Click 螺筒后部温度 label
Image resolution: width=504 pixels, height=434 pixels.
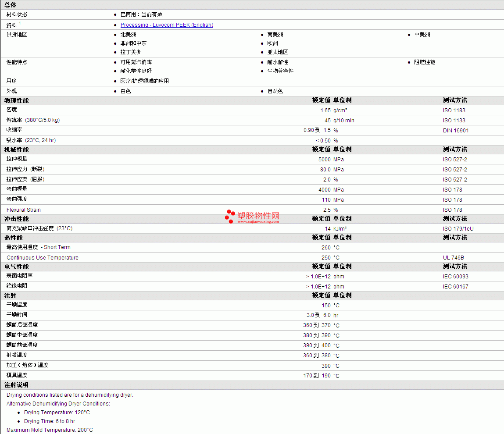22,325
